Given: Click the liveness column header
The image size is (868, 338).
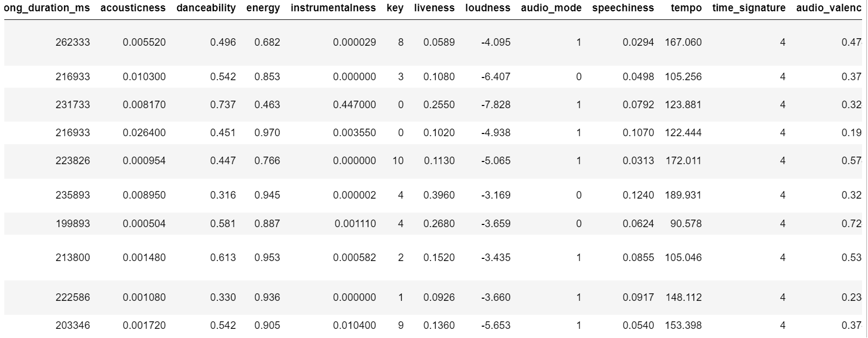Looking at the screenshot, I should click(x=435, y=8).
